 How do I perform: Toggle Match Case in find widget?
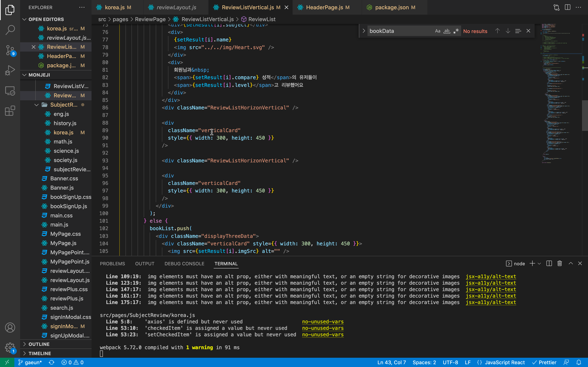point(437,31)
